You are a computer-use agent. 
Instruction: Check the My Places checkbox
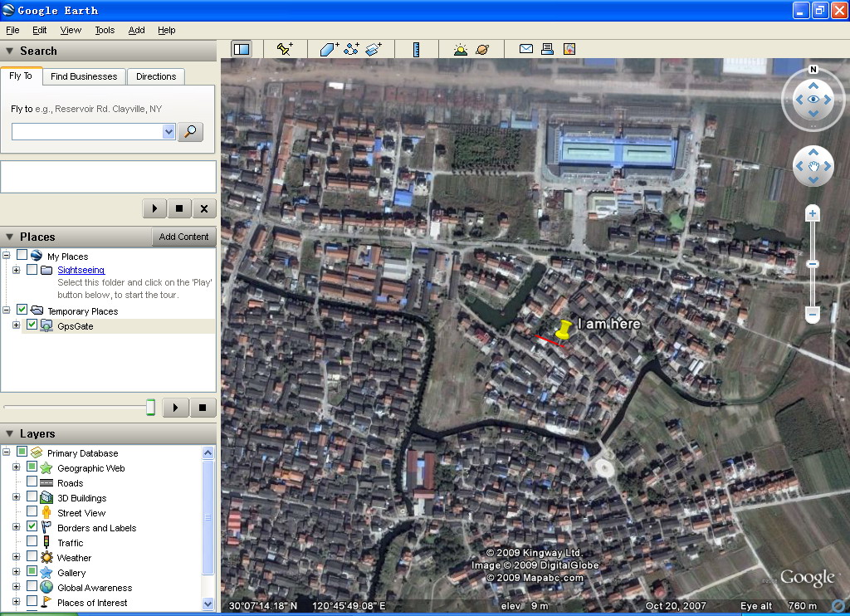[x=22, y=255]
